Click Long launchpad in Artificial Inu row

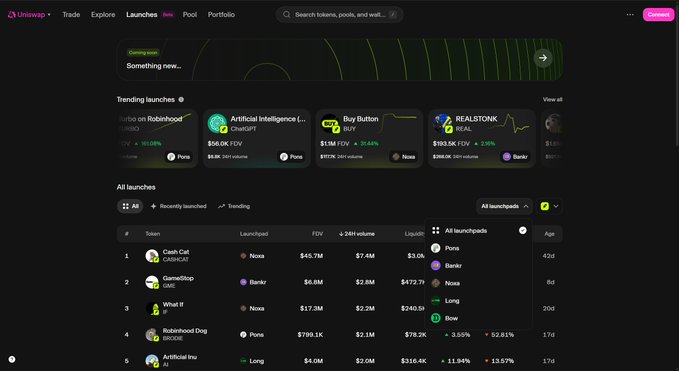point(252,361)
